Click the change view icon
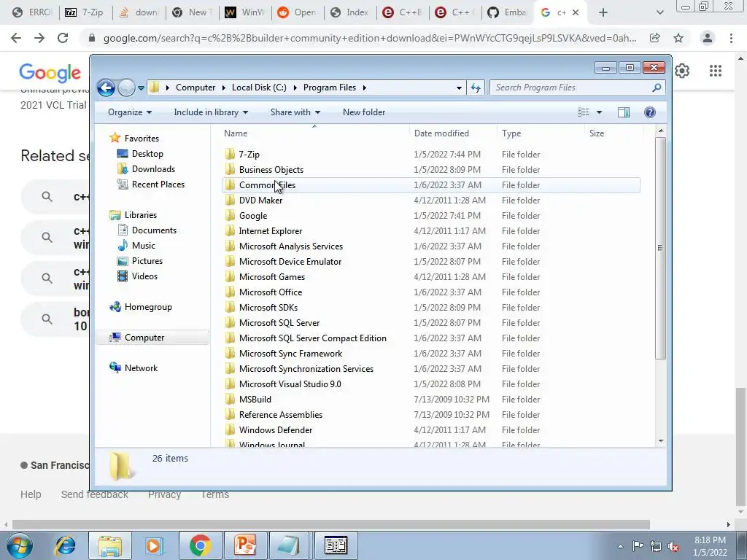 584,112
